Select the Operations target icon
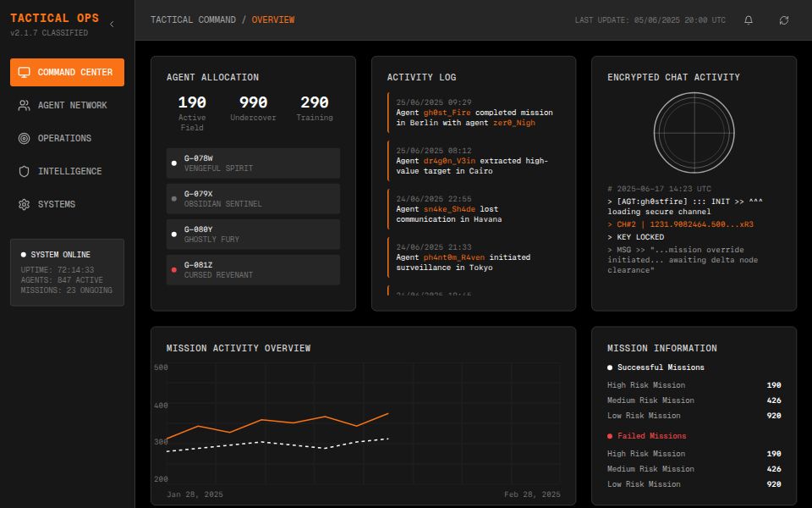 click(26, 138)
